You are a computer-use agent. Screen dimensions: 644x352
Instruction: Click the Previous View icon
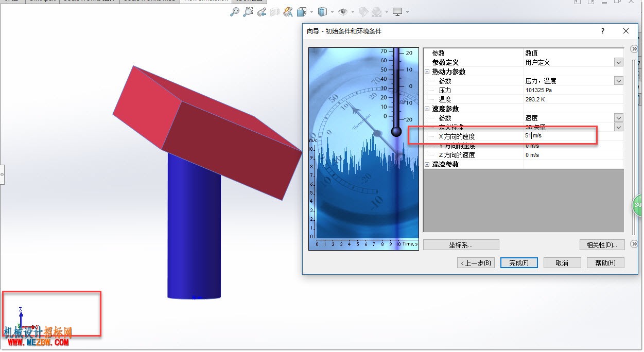(x=262, y=11)
